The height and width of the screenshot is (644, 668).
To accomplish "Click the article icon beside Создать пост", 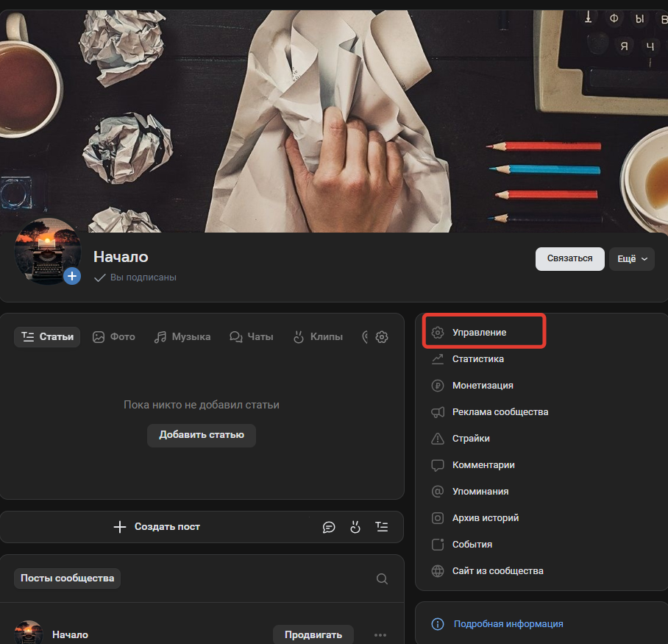I will (x=381, y=527).
